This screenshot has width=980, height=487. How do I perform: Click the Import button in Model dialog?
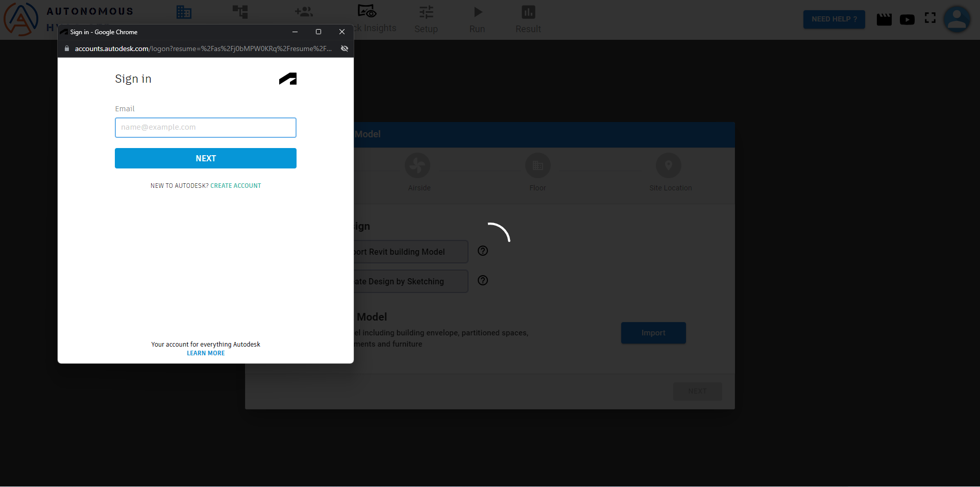point(653,333)
